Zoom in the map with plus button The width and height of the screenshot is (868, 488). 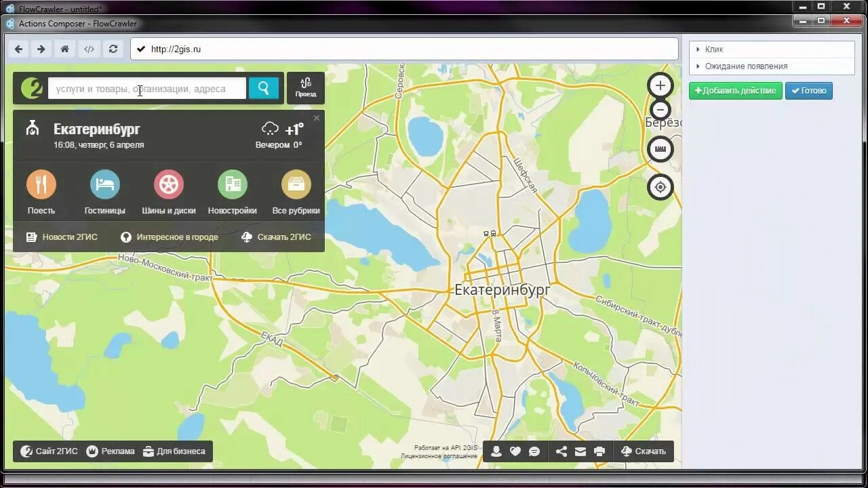[x=660, y=85]
